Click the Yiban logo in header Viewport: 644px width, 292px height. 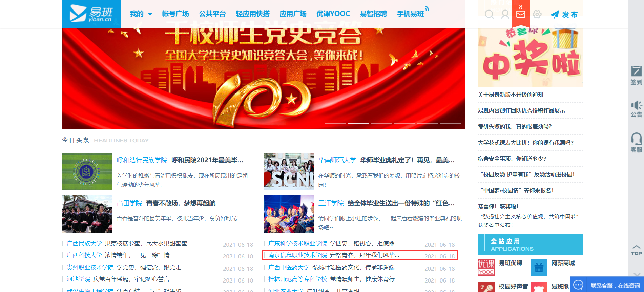pyautogui.click(x=91, y=14)
